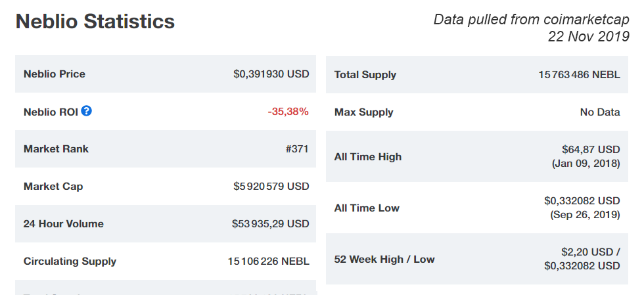644x295 pixels.
Task: Click the 24 Hour Volume label
Action: (x=64, y=223)
